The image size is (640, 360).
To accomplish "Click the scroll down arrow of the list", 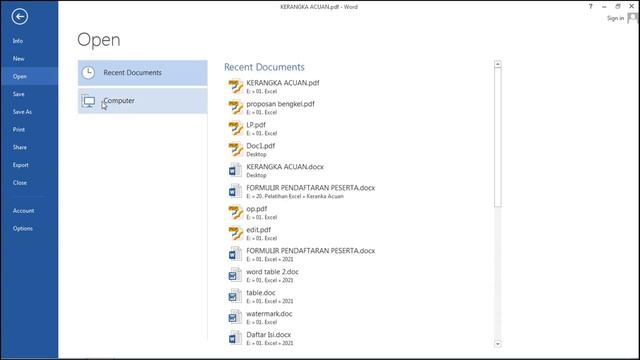I will coord(498,344).
